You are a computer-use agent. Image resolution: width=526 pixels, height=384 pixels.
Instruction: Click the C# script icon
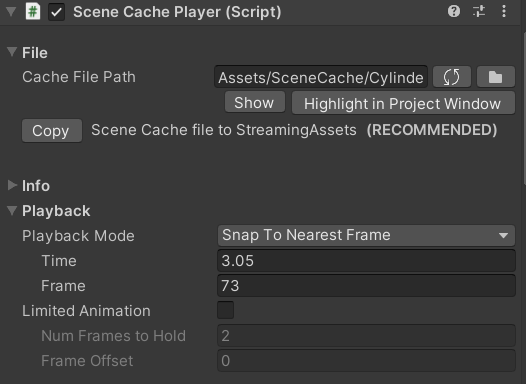pyautogui.click(x=33, y=12)
